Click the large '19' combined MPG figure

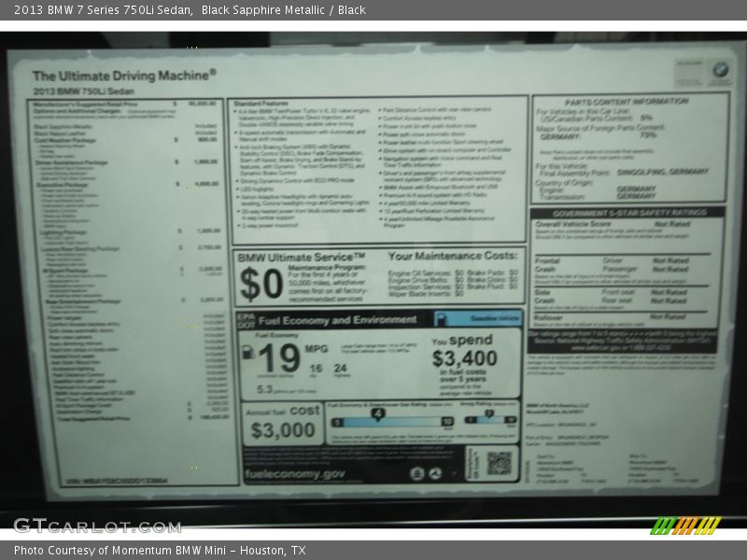279,357
